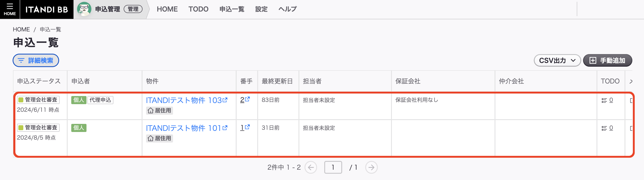This screenshot has width=644, height=180.
Task: Click the 手動追加 button
Action: [607, 61]
